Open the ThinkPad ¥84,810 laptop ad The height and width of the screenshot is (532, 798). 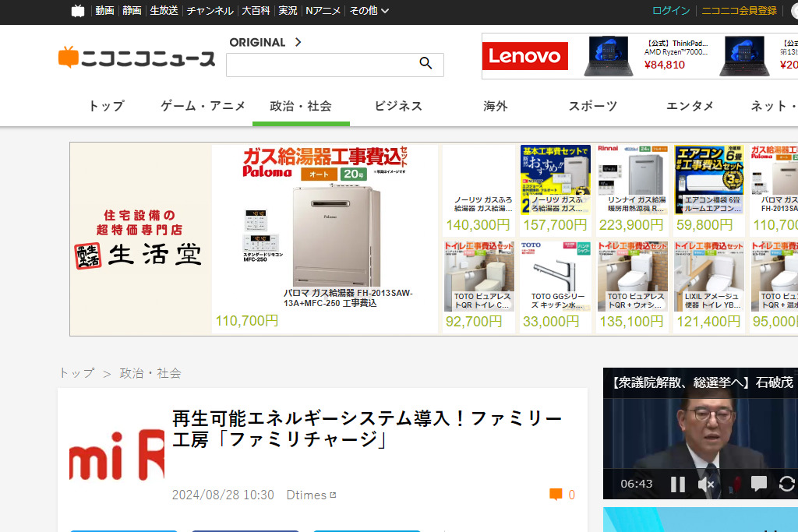646,56
